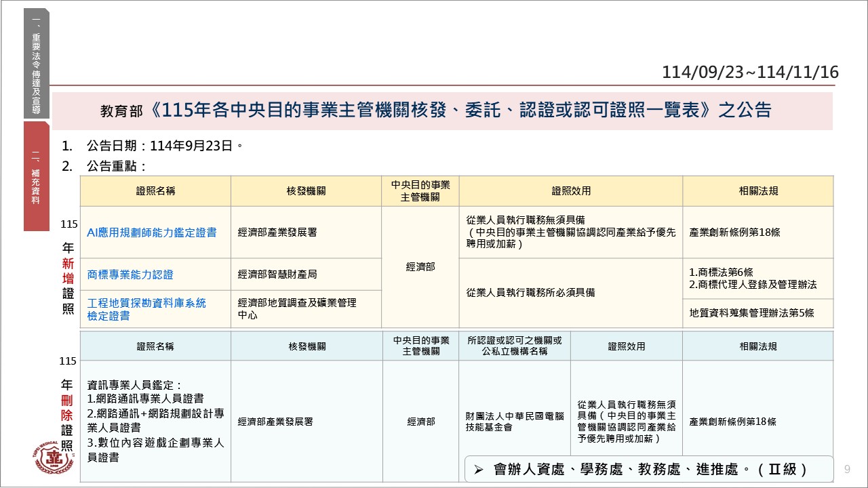Click the date range 114/09/23~114/11/16
The image size is (868, 488).
[750, 70]
